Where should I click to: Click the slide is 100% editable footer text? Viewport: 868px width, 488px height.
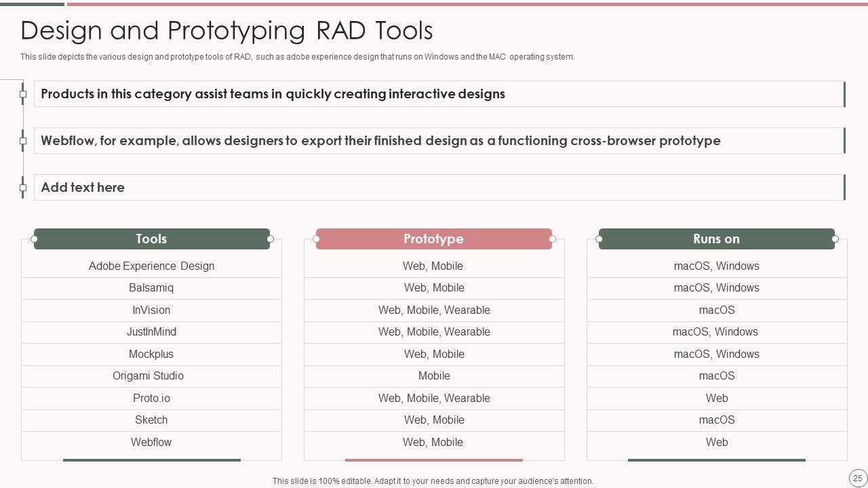tap(433, 481)
